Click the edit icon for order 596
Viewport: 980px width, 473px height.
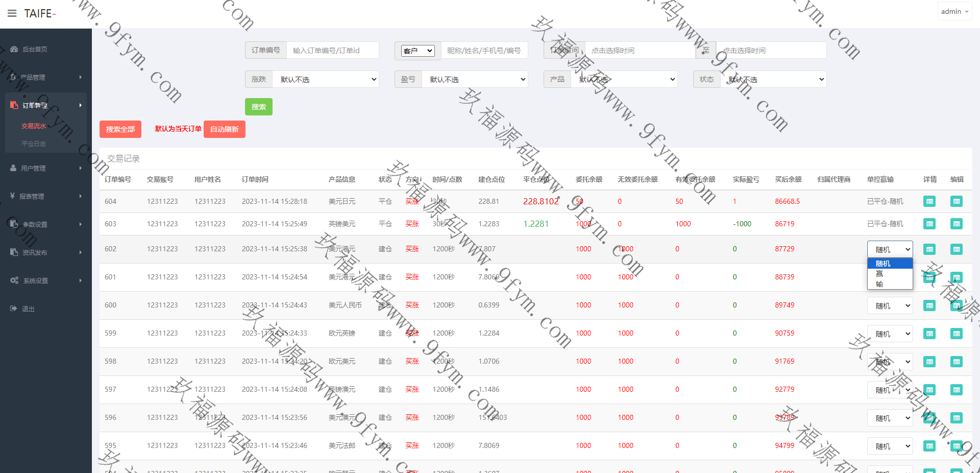point(956,418)
